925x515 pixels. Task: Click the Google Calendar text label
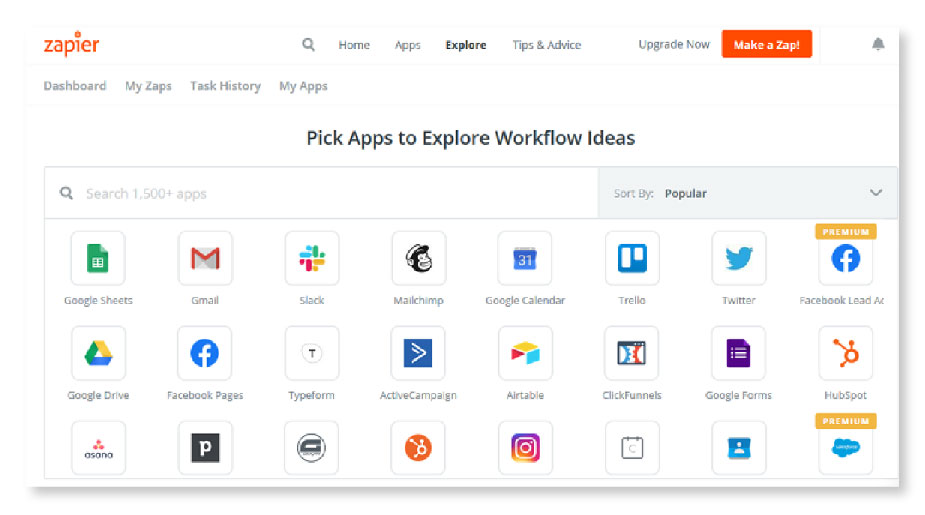[x=525, y=300]
